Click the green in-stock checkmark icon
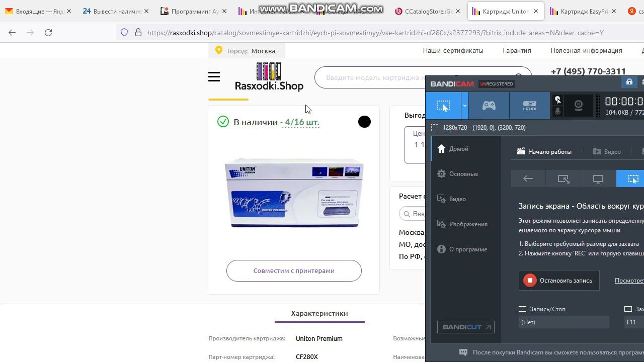 coord(223,122)
